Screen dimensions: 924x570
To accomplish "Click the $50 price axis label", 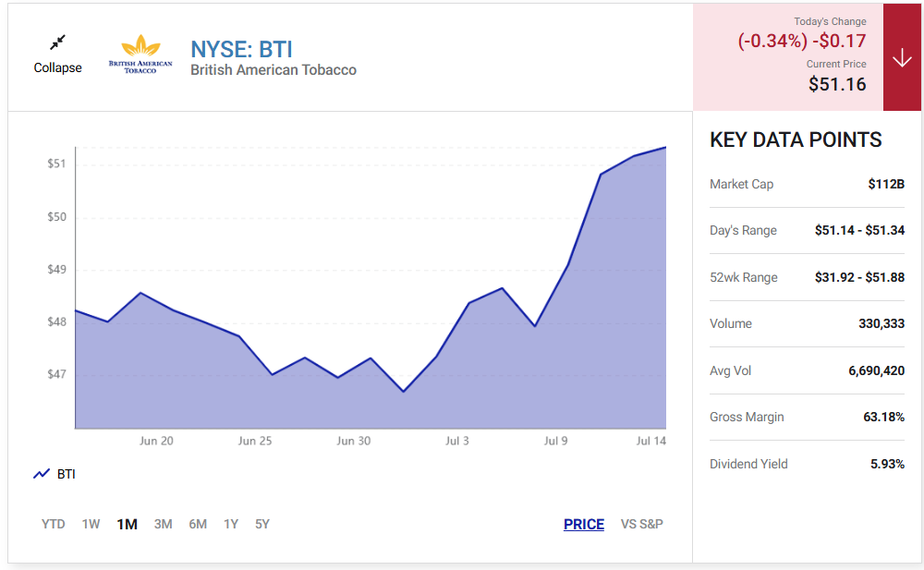I will (56, 217).
